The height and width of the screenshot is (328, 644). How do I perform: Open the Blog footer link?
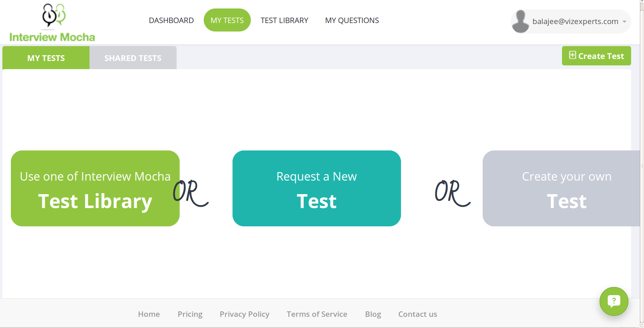tap(373, 314)
